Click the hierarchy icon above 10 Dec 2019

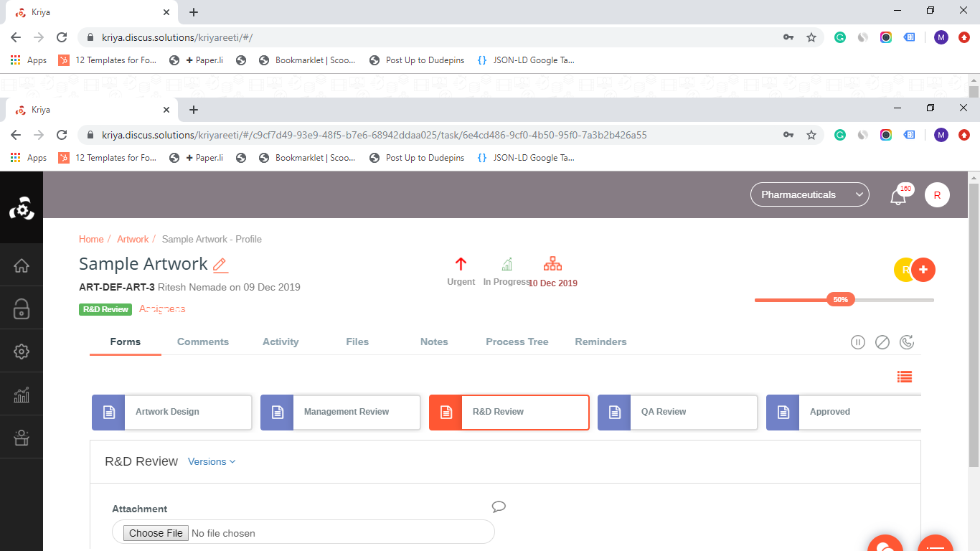pyautogui.click(x=552, y=263)
